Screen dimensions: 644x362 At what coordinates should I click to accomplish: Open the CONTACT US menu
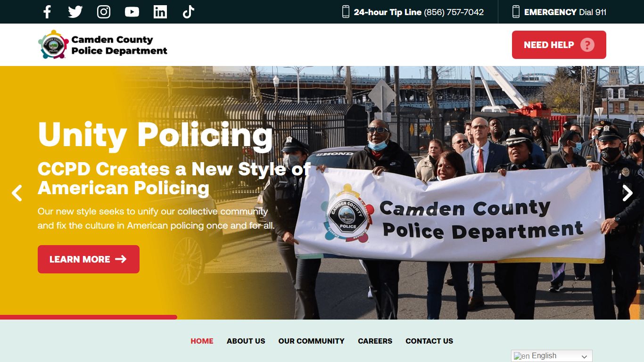(429, 341)
